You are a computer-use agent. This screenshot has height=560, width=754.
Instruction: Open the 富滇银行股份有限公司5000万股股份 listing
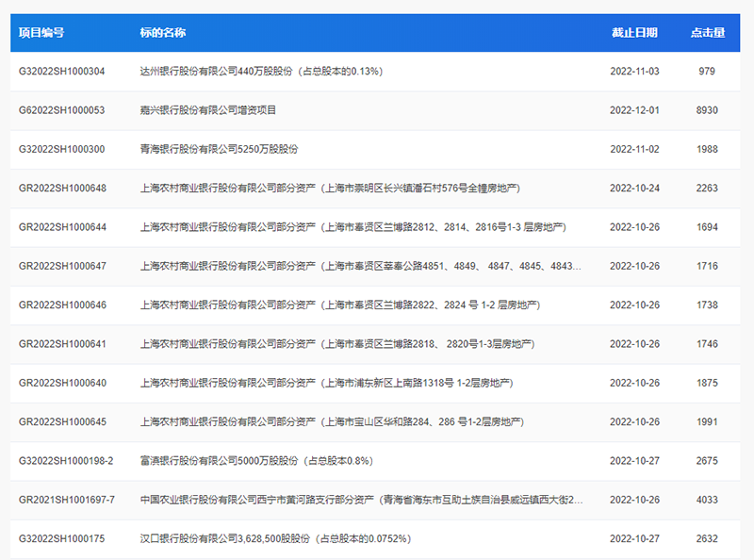click(256, 461)
